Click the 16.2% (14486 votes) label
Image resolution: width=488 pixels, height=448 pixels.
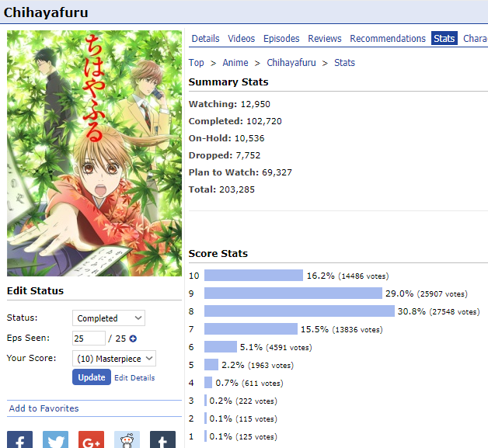[x=347, y=276]
